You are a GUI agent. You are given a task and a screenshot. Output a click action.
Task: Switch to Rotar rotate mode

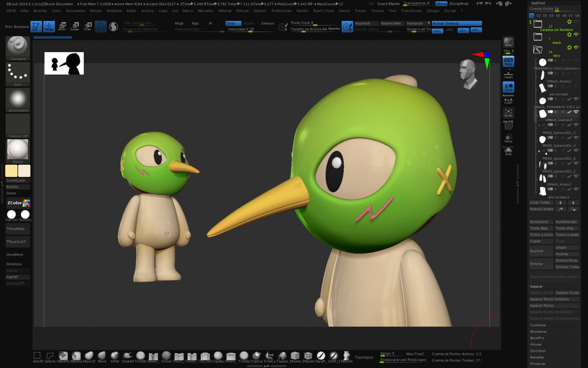click(88, 26)
